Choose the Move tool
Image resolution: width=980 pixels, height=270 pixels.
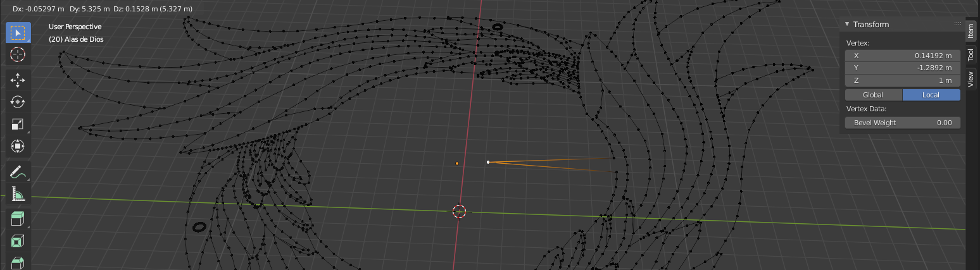pos(18,80)
